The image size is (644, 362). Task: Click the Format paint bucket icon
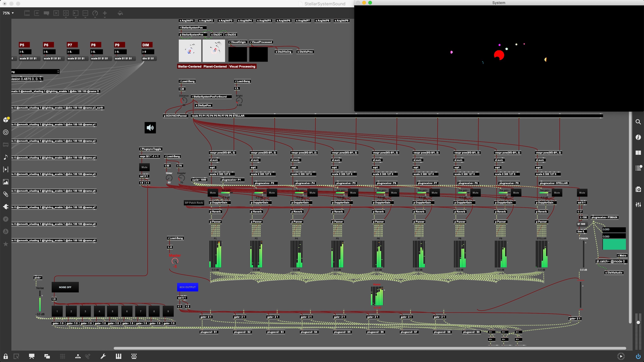120,13
